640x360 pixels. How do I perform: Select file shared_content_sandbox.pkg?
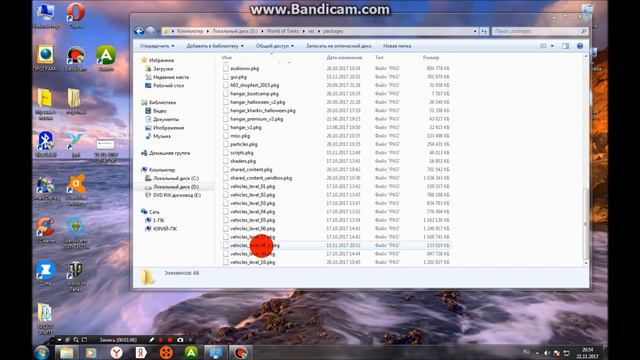[261, 178]
